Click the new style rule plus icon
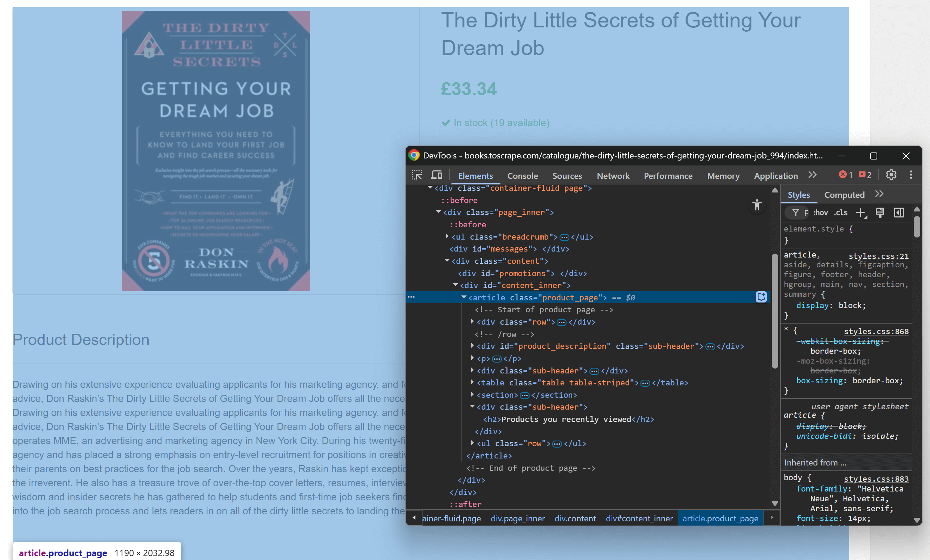Image resolution: width=930 pixels, height=560 pixels. [860, 213]
